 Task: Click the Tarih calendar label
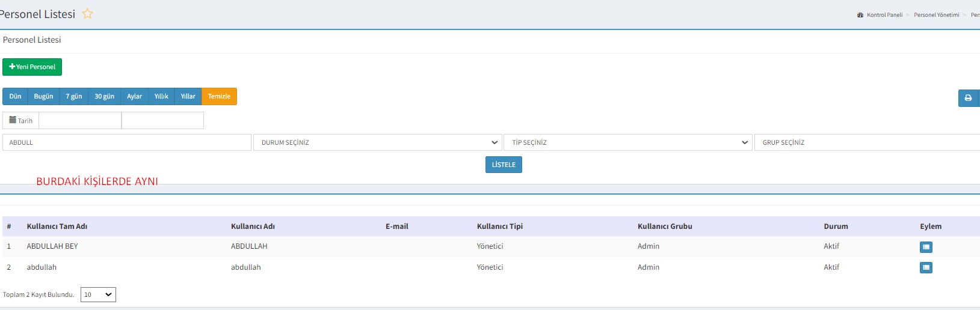[x=21, y=121]
